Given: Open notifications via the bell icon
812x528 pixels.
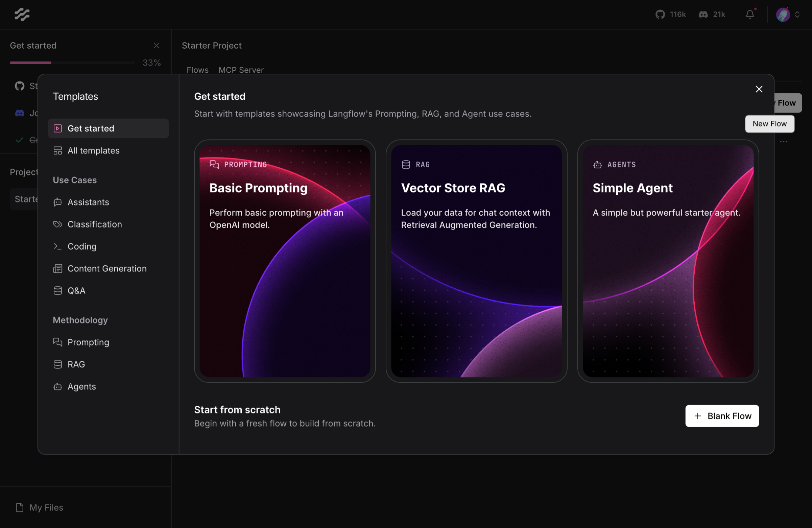Looking at the screenshot, I should (x=750, y=14).
